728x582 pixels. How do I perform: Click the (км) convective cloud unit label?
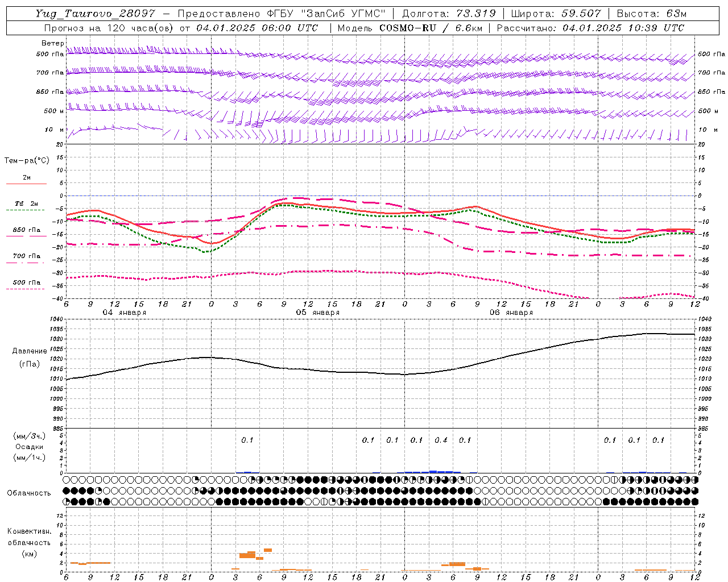(x=29, y=554)
